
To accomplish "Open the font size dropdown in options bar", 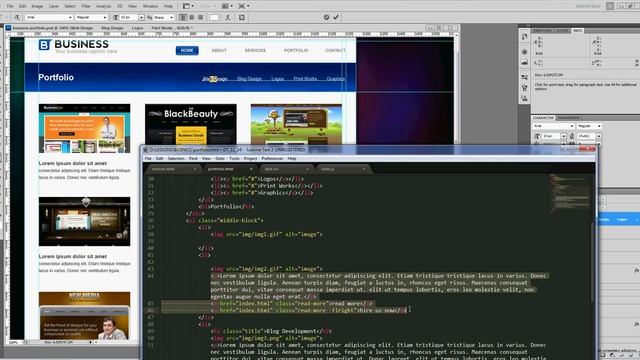I will [141, 18].
